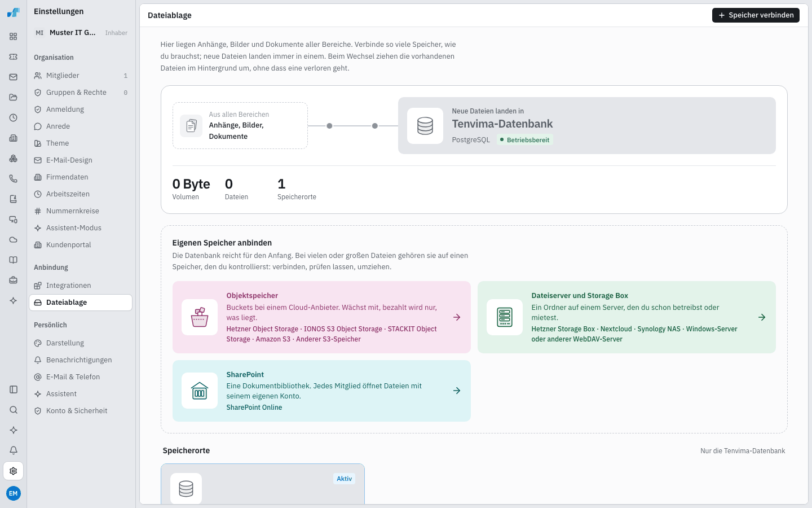Click the Aktiv badge on the storage location

click(x=345, y=479)
